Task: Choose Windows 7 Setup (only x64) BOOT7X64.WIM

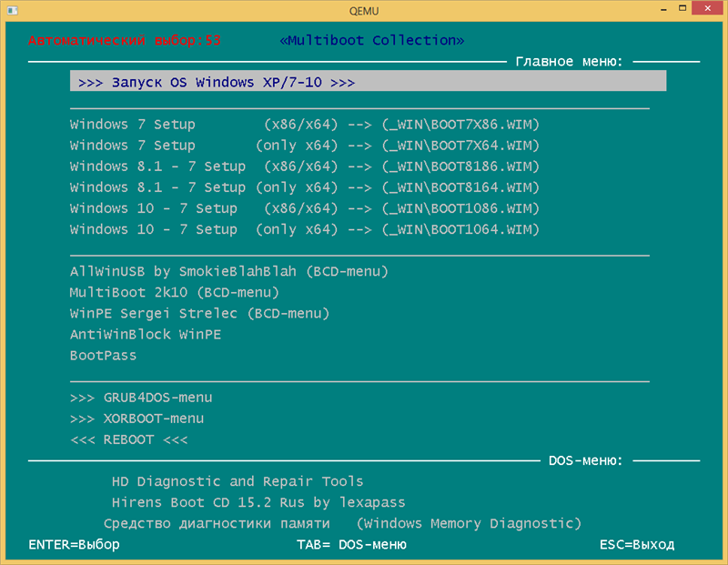Action: click(x=305, y=146)
